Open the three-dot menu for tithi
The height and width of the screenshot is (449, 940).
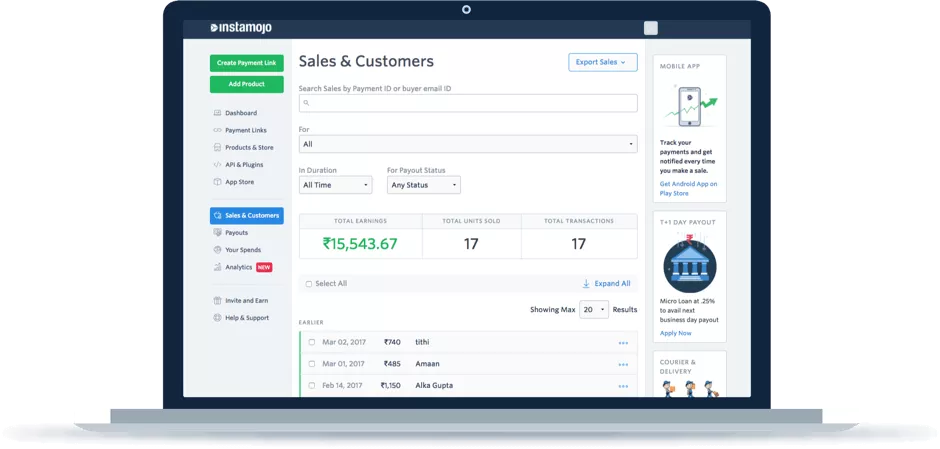(623, 343)
